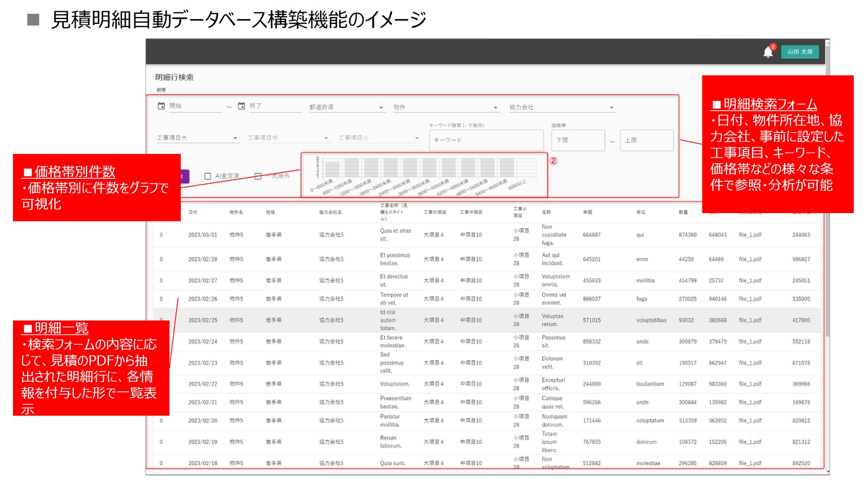Sort by the 協力会社名 column header
The image size is (868, 487).
coord(330,212)
